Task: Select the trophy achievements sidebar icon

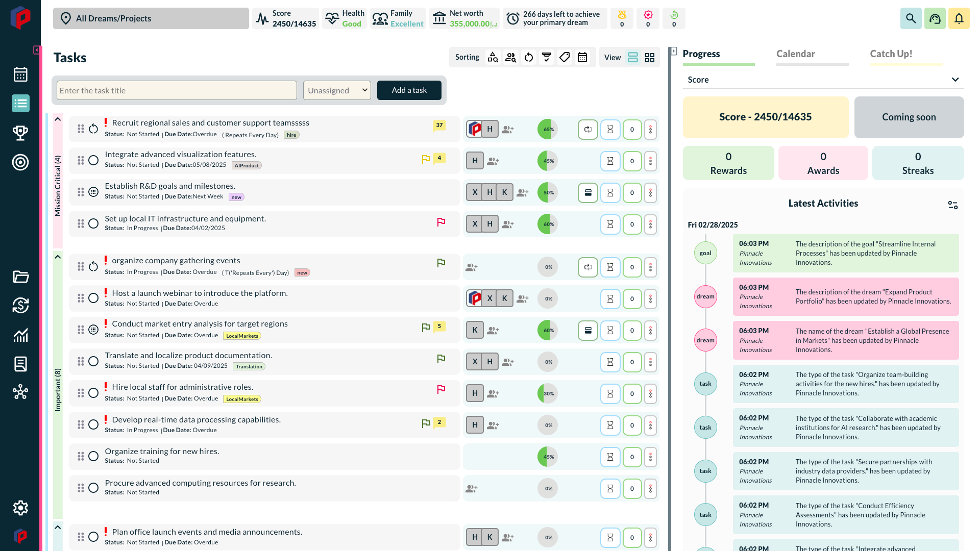Action: pos(20,133)
